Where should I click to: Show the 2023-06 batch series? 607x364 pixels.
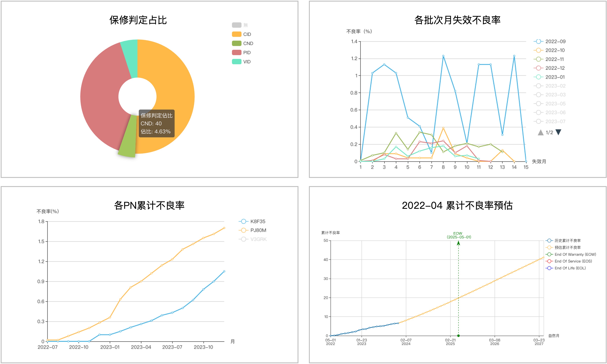coord(549,112)
